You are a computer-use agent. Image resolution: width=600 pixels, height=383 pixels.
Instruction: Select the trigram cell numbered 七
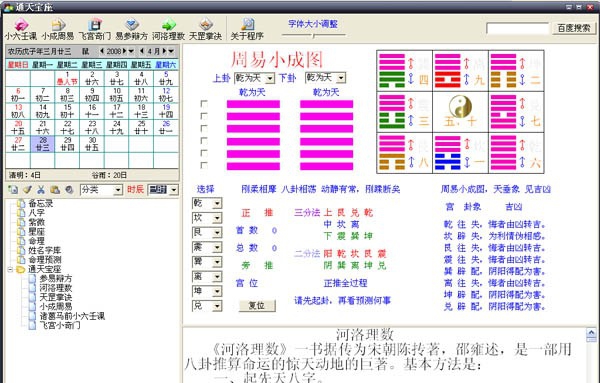tap(516, 112)
